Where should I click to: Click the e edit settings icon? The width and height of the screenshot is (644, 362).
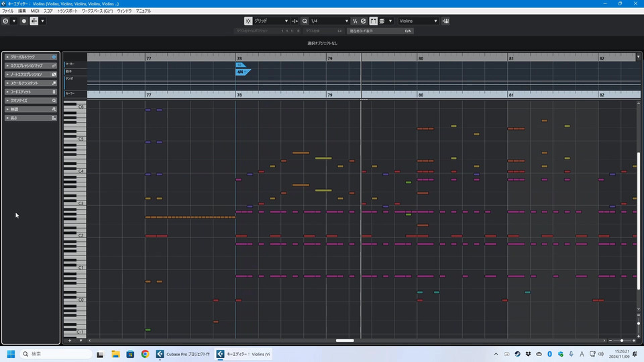coord(364,21)
